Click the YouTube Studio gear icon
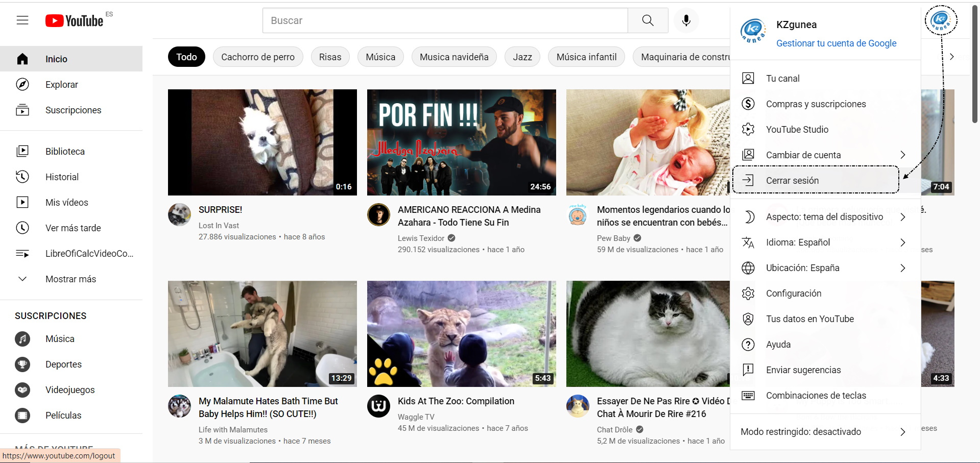This screenshot has height=463, width=980. point(748,129)
